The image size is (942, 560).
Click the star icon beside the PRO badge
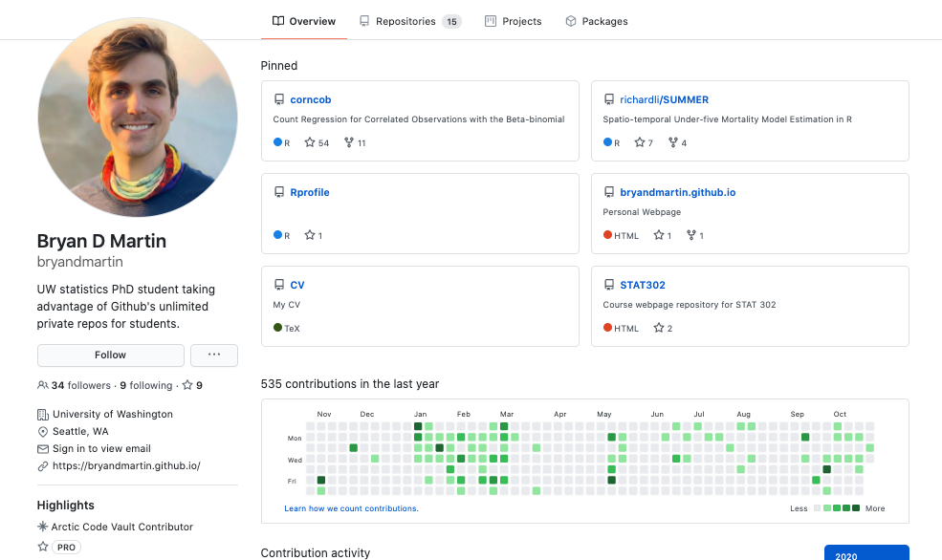pyautogui.click(x=43, y=547)
